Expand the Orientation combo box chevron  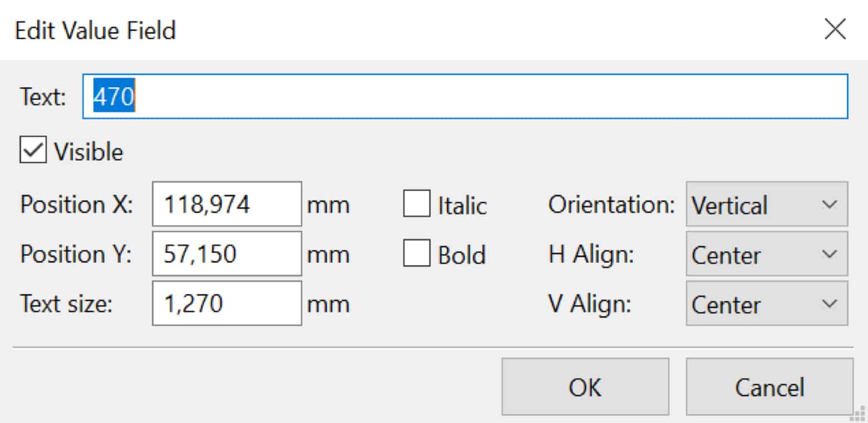tap(830, 205)
